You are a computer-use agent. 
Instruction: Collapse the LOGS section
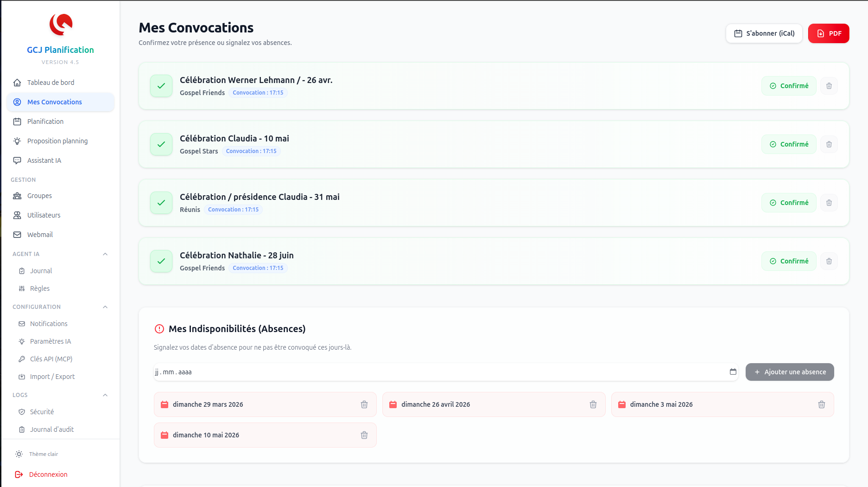[105, 395]
